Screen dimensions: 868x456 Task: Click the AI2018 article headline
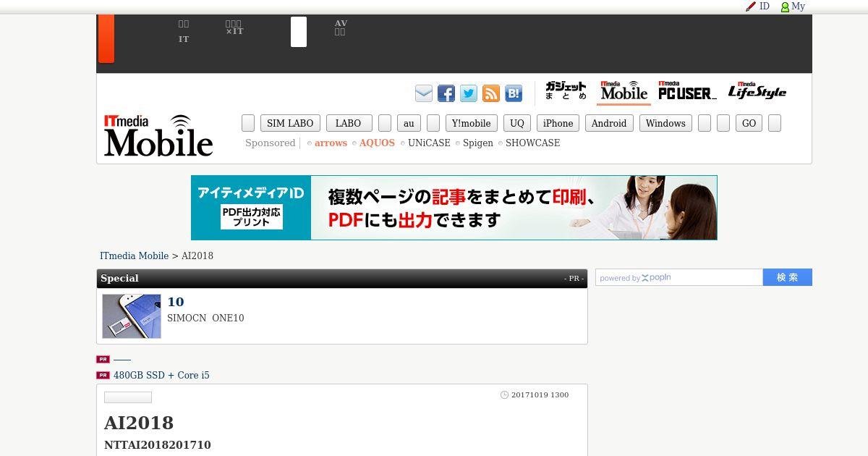click(139, 423)
